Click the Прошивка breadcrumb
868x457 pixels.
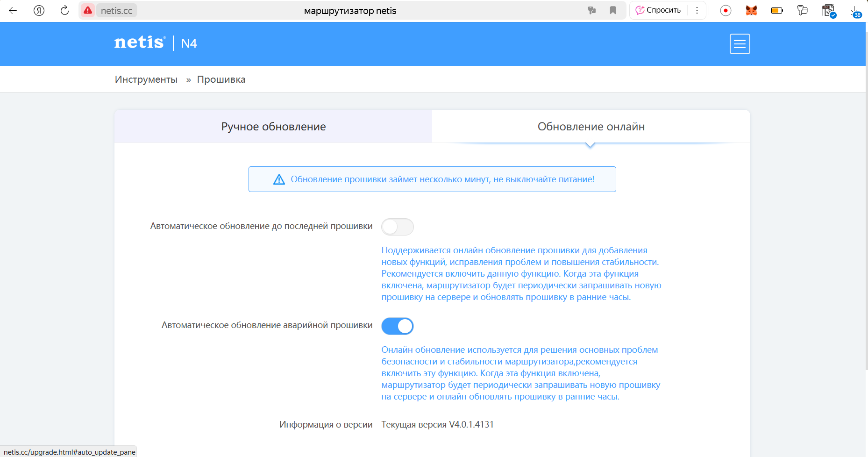[221, 79]
